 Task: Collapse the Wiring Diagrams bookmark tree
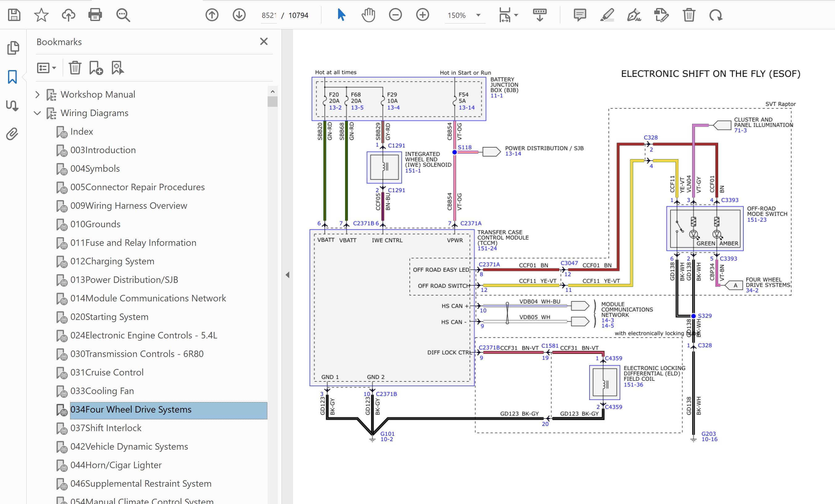click(38, 113)
